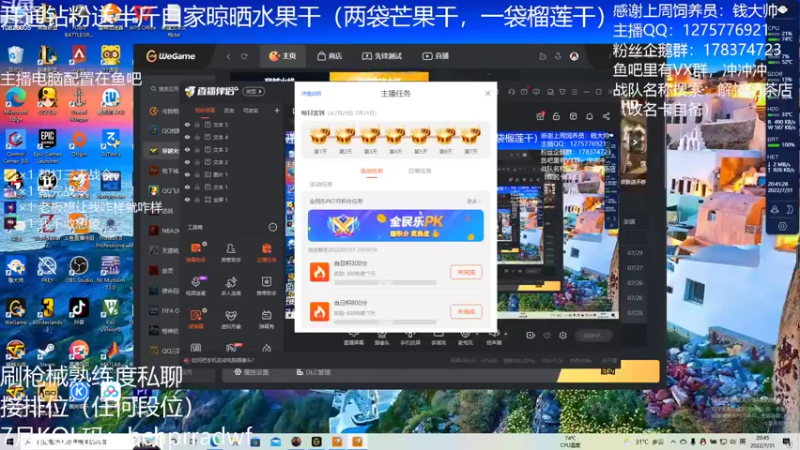Toggle visibility of 文本 2 layer
800x450 pixels.
pyautogui.click(x=187, y=162)
